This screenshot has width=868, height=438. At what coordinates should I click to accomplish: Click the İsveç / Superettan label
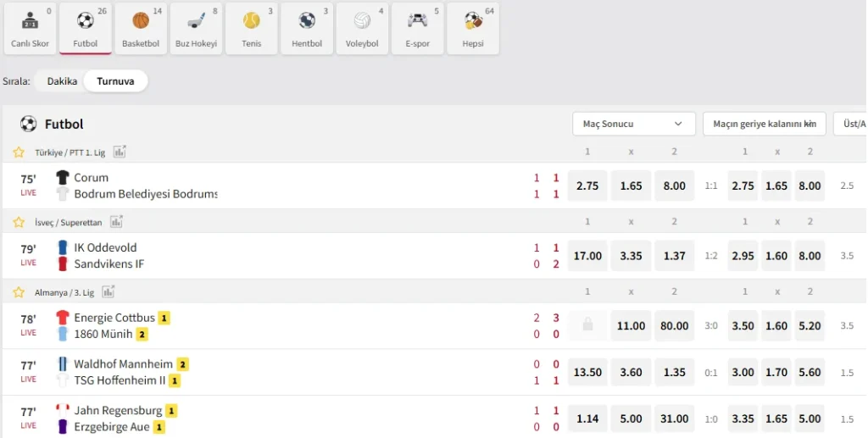68,222
